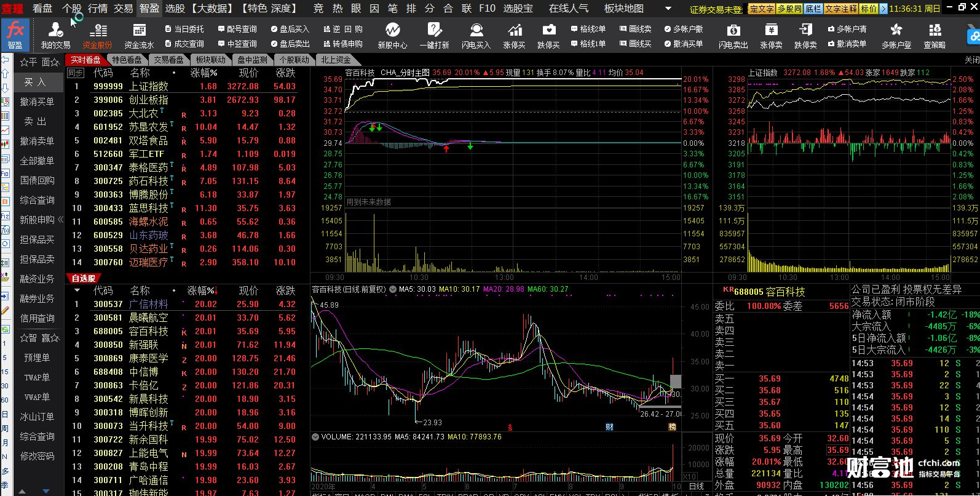Screen dimensions: 980x496
Task: Select stock row 容百科技 688005
Action: 187,331
